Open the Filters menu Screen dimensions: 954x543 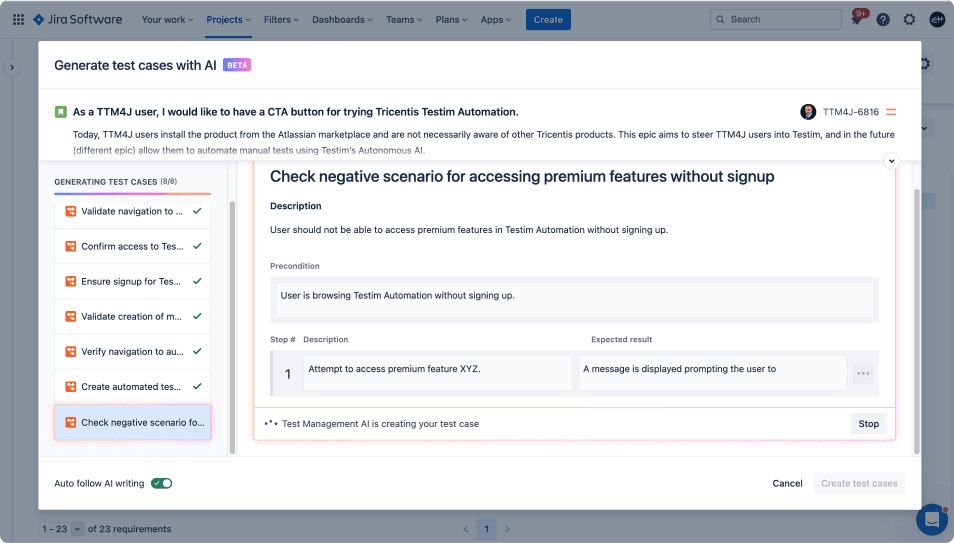click(x=281, y=19)
